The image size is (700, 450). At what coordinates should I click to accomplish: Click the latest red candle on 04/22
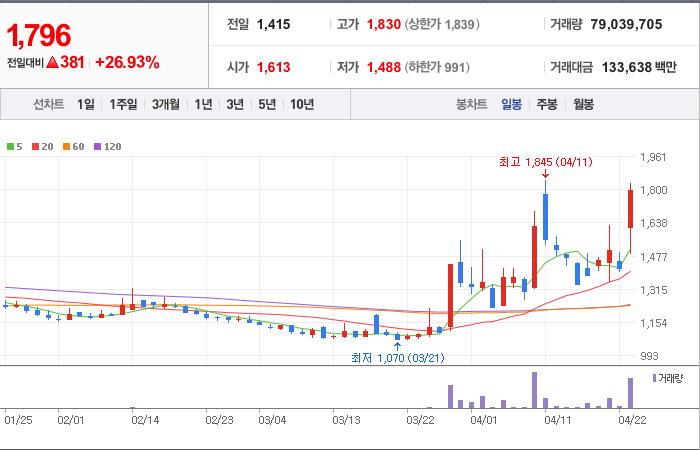[x=630, y=209]
